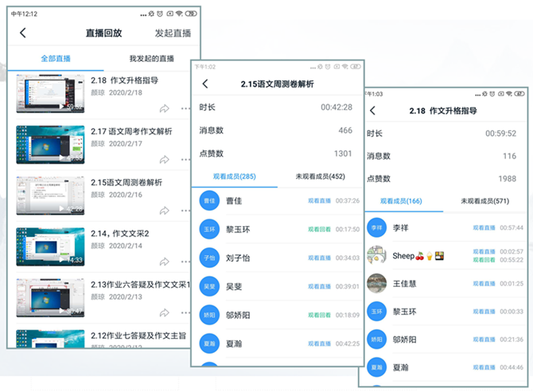Select the 观看成员(166) tab
533x392 pixels.
[402, 202]
